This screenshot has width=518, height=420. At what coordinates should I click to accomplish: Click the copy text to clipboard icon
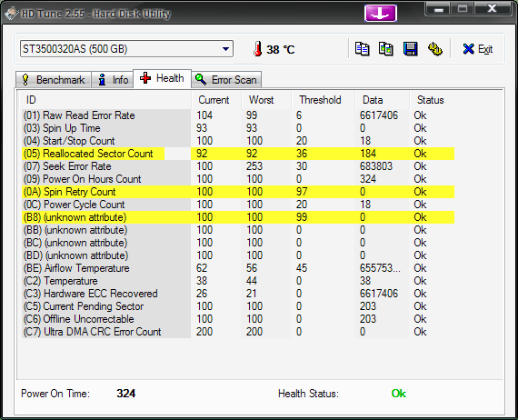(362, 49)
